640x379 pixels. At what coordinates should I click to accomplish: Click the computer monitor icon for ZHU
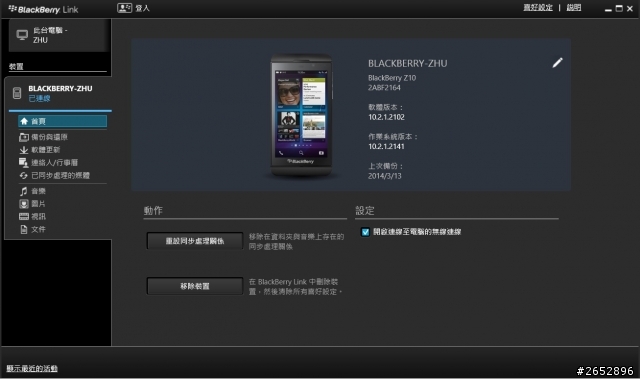coord(22,35)
